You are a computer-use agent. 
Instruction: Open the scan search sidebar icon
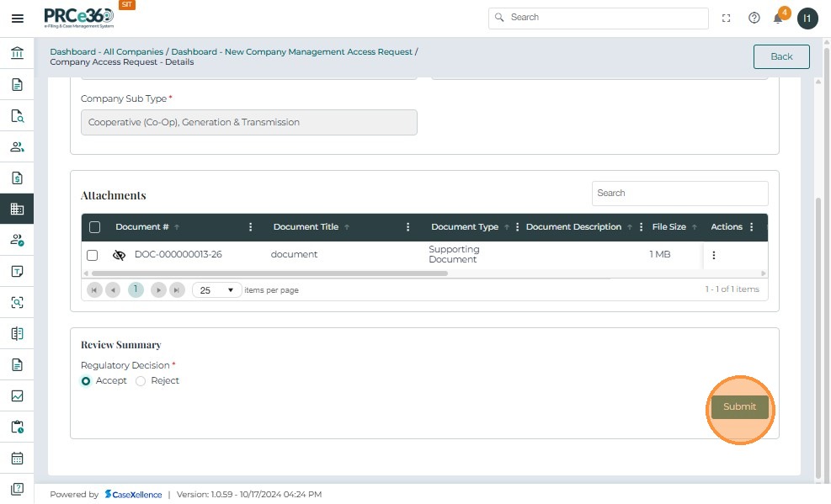17,302
